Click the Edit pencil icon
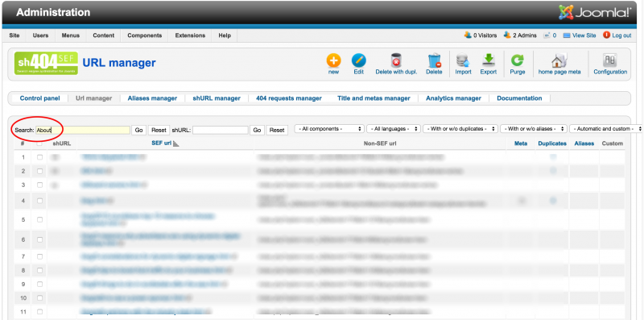 point(358,61)
